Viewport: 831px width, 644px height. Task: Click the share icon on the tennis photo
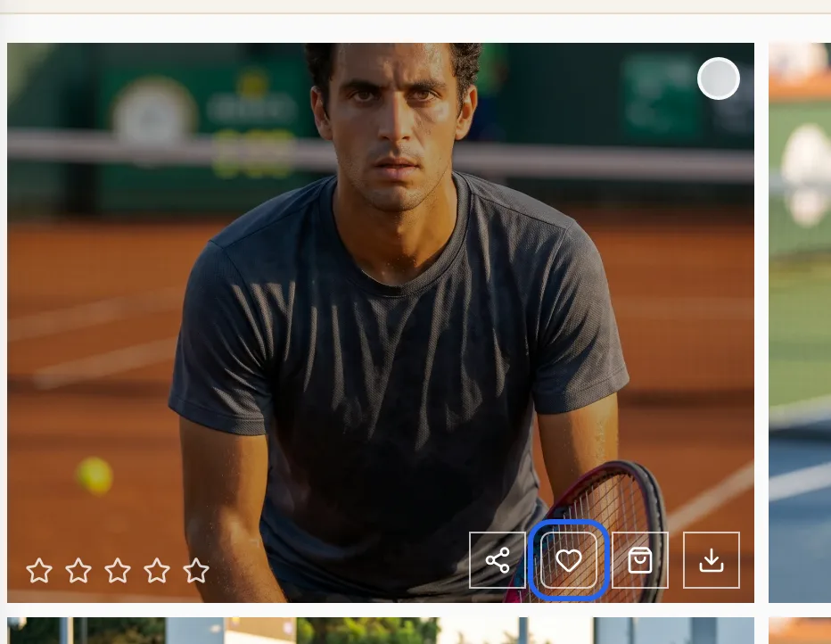(x=498, y=560)
